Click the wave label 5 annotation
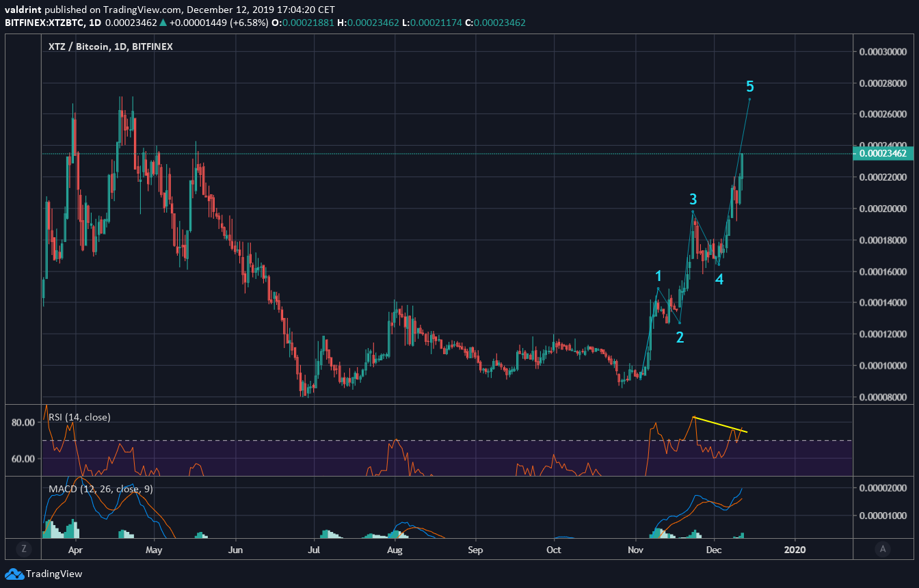This screenshot has width=919, height=588. (751, 87)
